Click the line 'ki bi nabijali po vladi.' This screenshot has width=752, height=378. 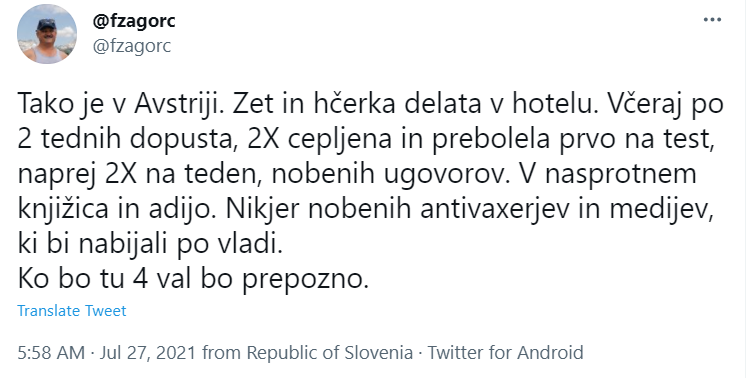[x=151, y=245]
